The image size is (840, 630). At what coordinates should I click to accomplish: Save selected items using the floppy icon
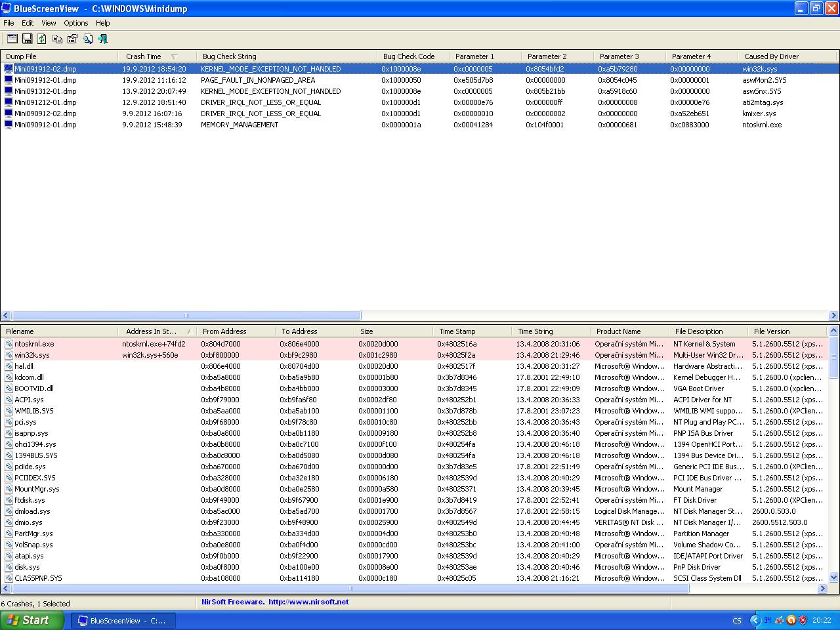[28, 39]
